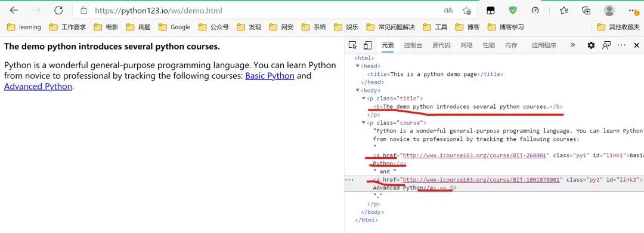Switch to the 网络 tab

tap(466, 45)
